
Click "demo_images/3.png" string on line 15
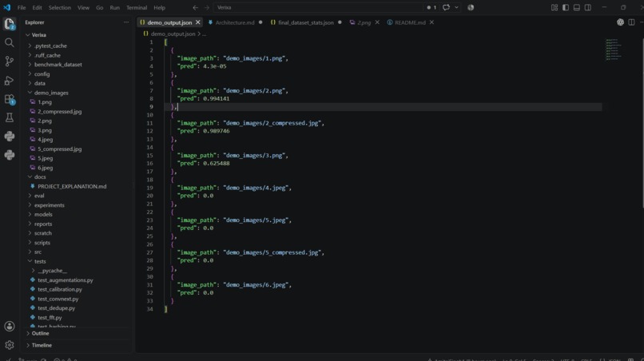pos(253,155)
